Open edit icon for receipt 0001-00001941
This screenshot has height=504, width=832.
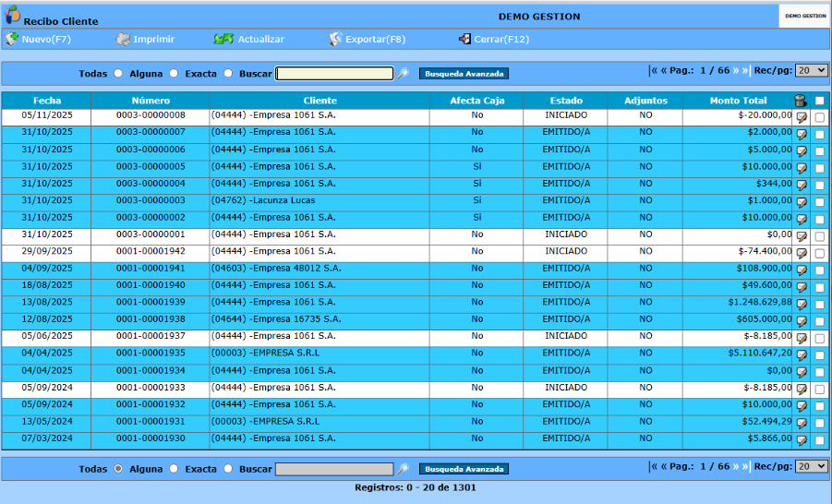pos(802,270)
